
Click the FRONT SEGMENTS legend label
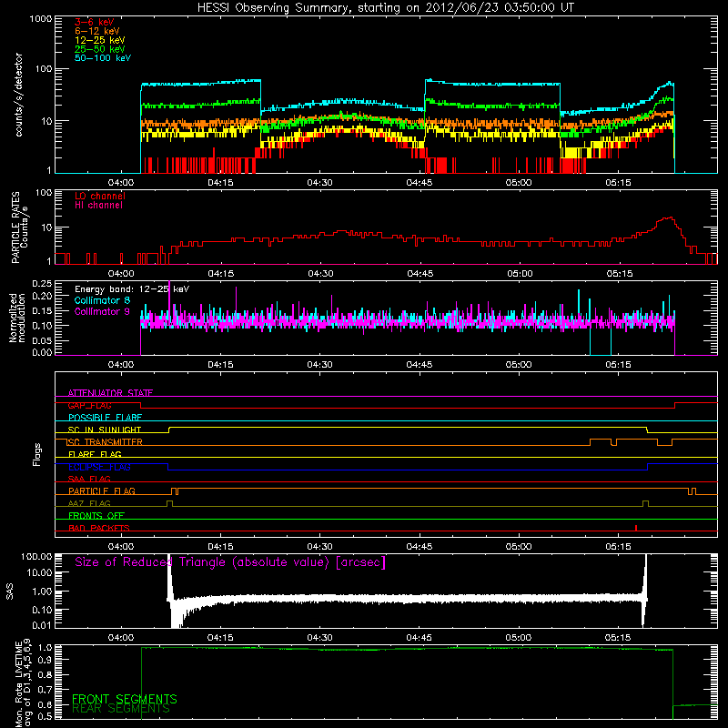125,699
